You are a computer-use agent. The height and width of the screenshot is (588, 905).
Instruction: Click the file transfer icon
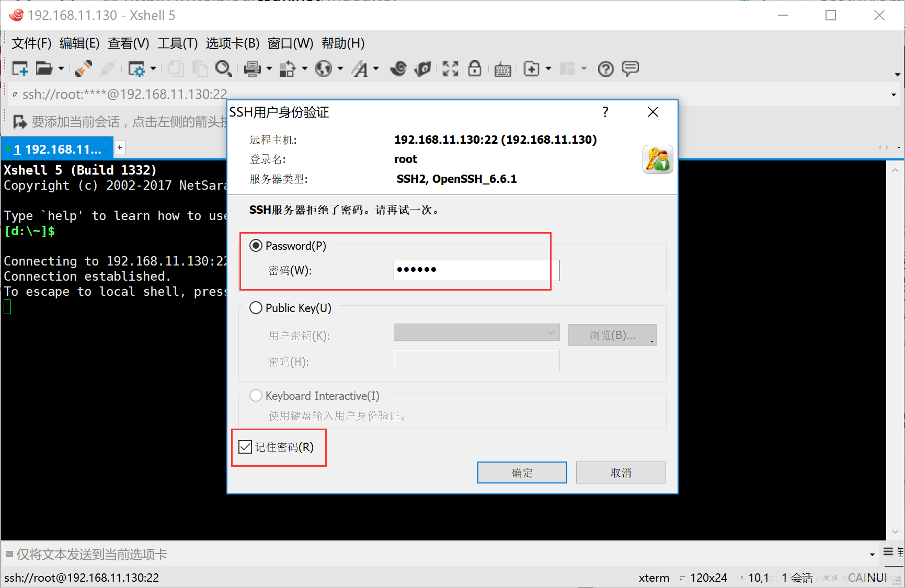point(288,68)
